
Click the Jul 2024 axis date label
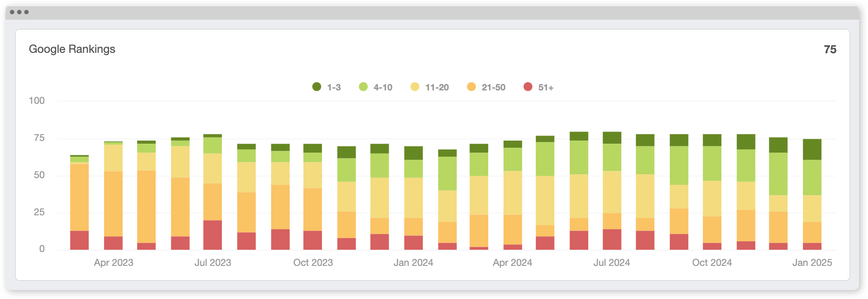click(x=612, y=263)
